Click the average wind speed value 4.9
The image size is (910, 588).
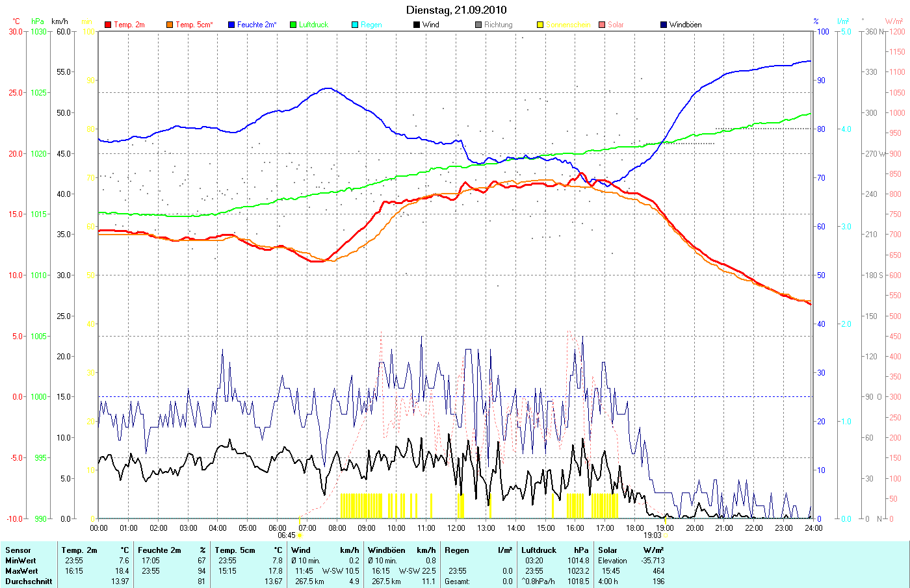(x=354, y=582)
